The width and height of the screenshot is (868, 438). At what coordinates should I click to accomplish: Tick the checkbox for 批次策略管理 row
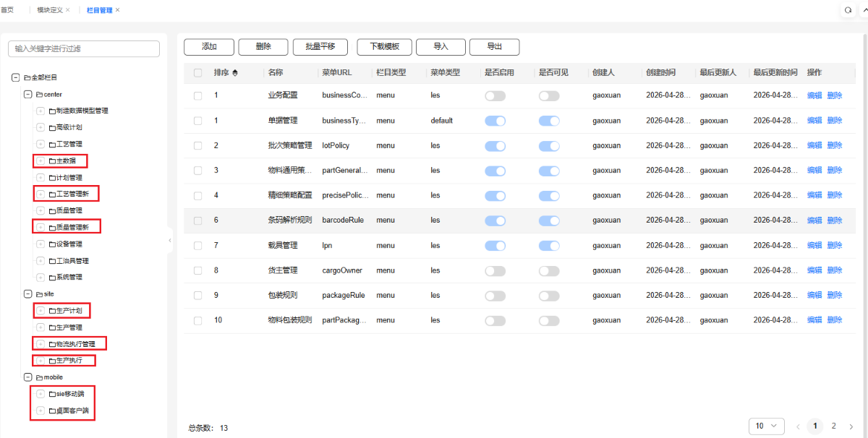[197, 145]
